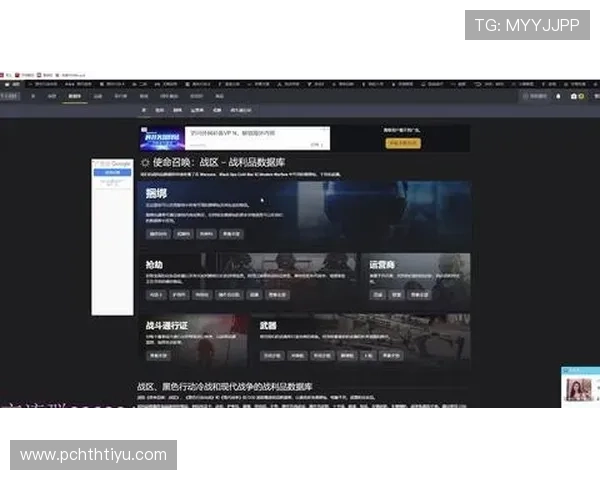Screen dimensions: 600x480
Task: Click last tag button under 运营商 section
Action: [419, 295]
